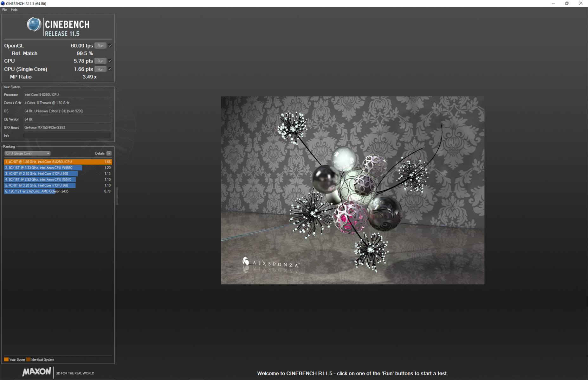The height and width of the screenshot is (380, 588).
Task: Click the CB Version field 64 Bit
Action: (x=67, y=119)
